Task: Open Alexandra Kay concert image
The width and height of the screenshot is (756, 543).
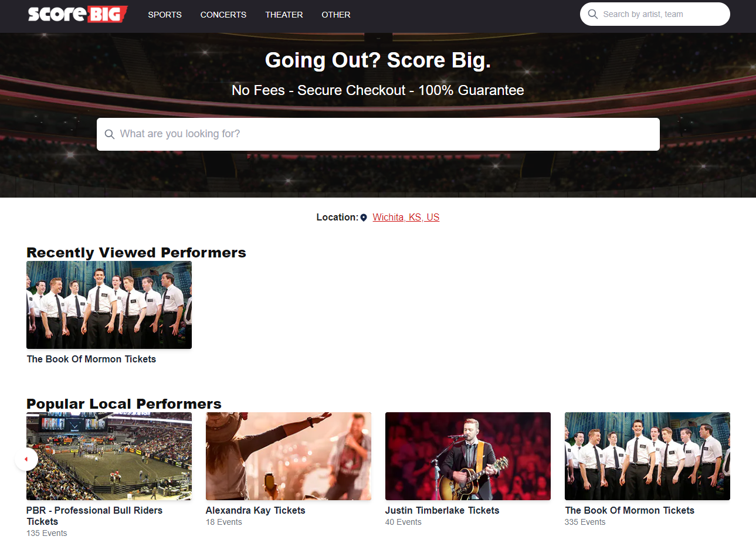Action: click(289, 456)
